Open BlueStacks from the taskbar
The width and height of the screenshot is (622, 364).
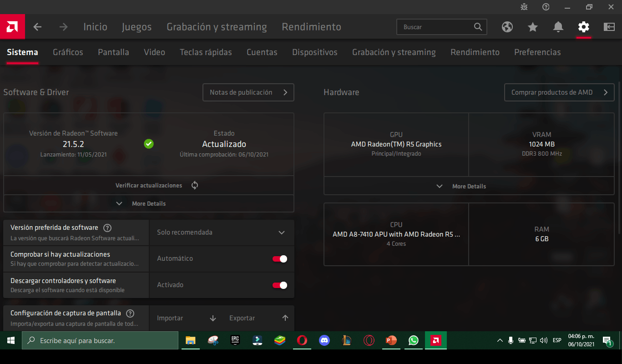279,340
